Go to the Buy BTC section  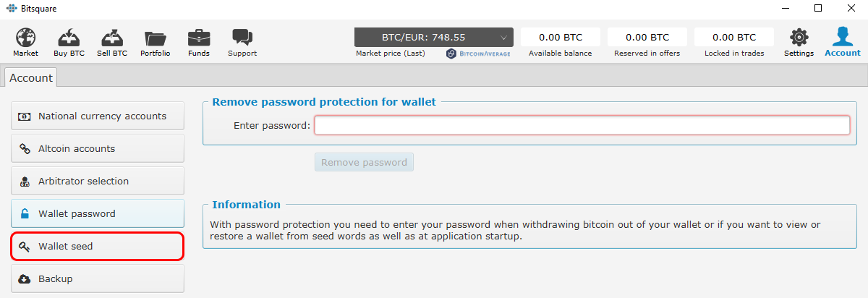tap(69, 38)
